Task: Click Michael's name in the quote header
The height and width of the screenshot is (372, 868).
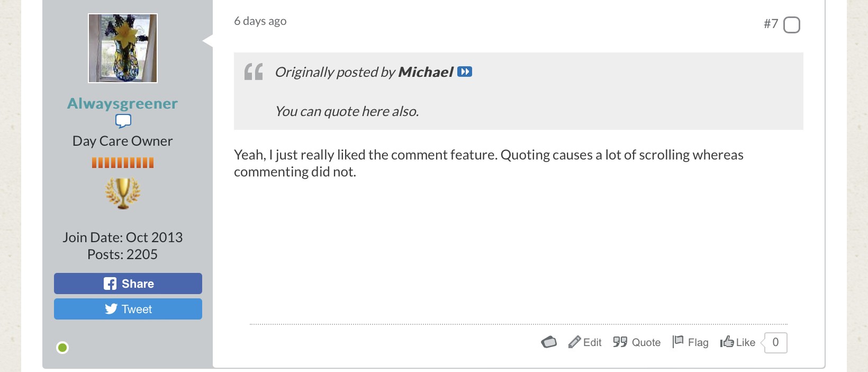Action: (426, 72)
